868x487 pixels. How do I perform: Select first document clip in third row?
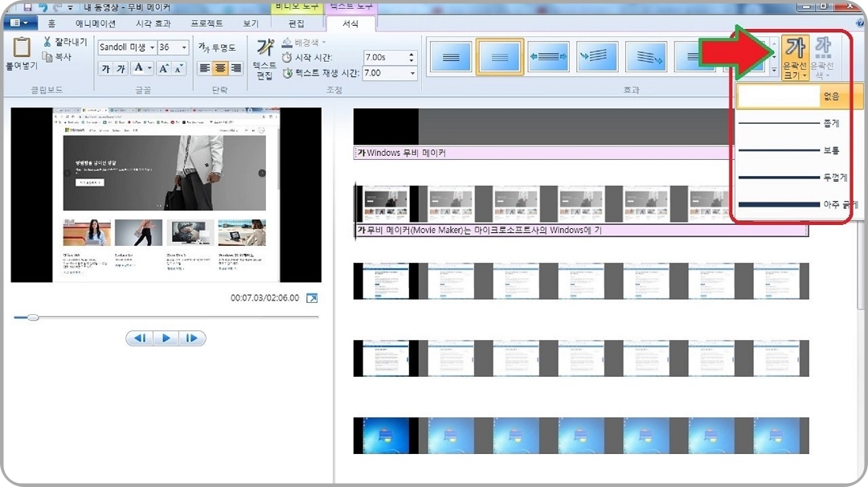tap(386, 281)
